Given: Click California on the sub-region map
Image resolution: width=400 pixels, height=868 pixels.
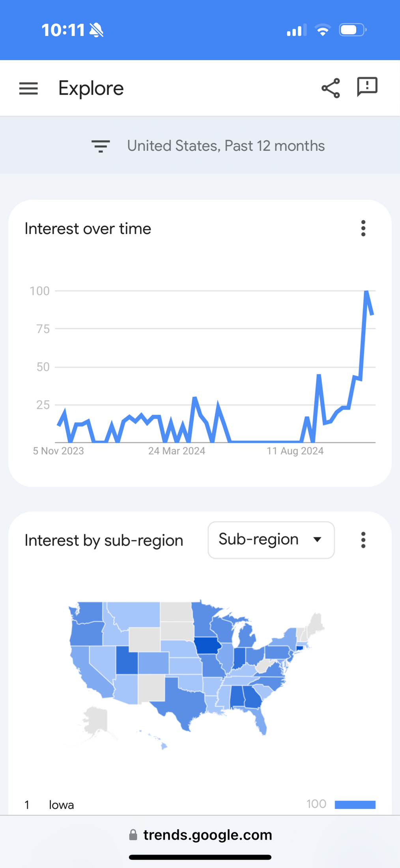Looking at the screenshot, I should [89, 671].
